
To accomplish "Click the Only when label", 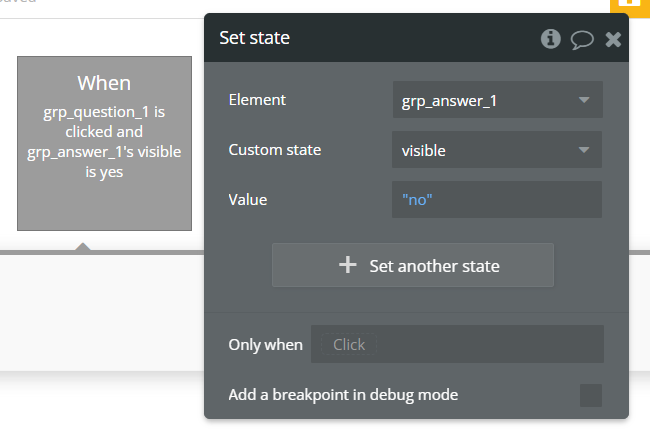I will pos(265,344).
